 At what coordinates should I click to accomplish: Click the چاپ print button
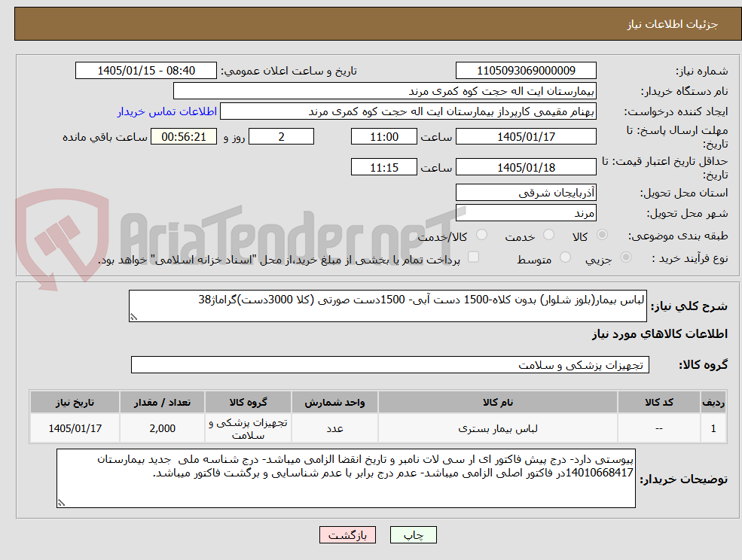pyautogui.click(x=413, y=535)
